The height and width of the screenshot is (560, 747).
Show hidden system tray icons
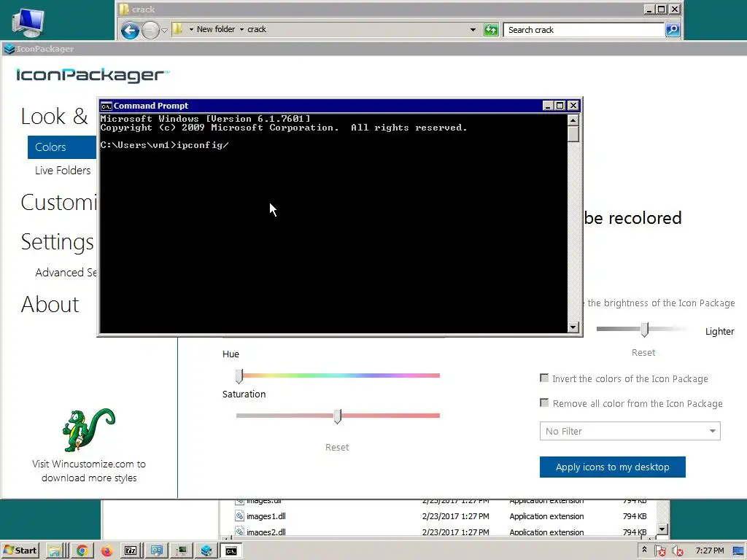pos(645,551)
